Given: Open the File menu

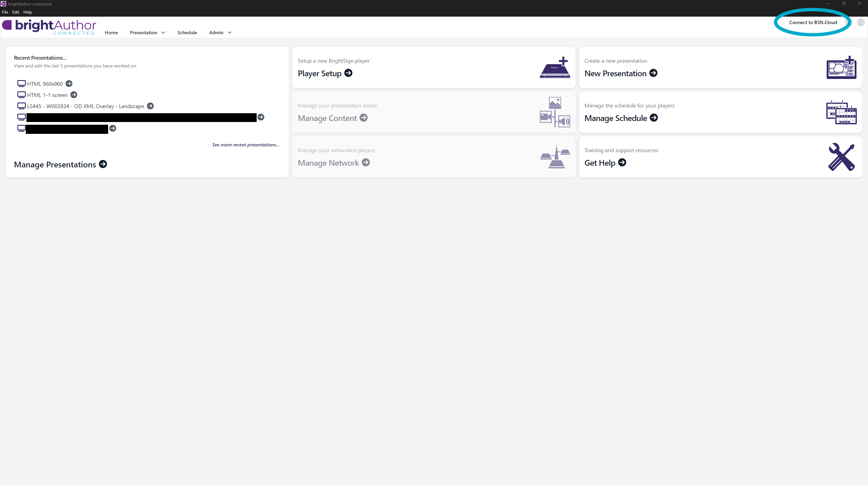Looking at the screenshot, I should pos(5,12).
